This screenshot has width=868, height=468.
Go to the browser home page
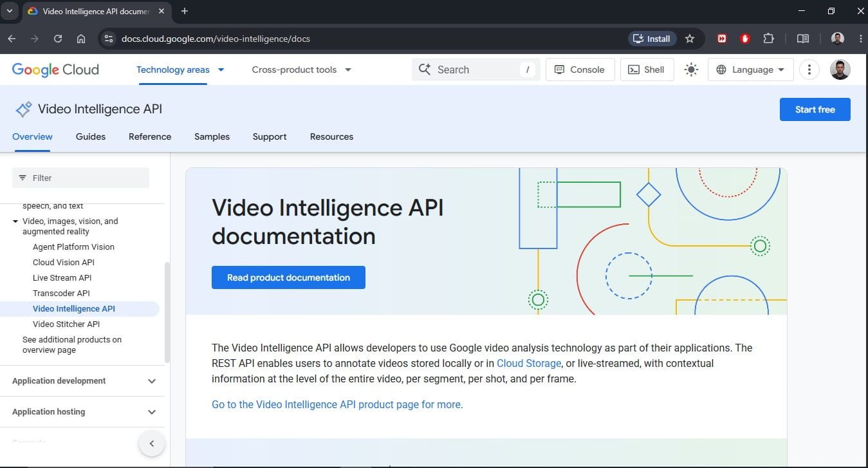81,39
